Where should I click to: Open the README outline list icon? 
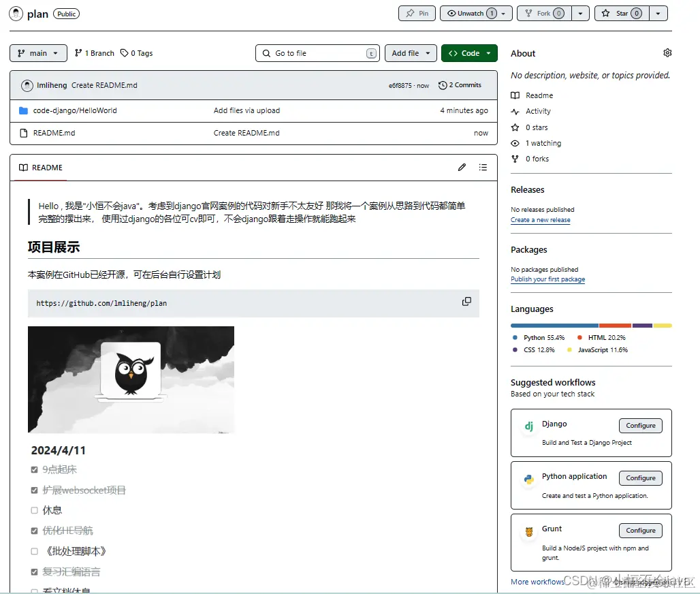pos(483,167)
